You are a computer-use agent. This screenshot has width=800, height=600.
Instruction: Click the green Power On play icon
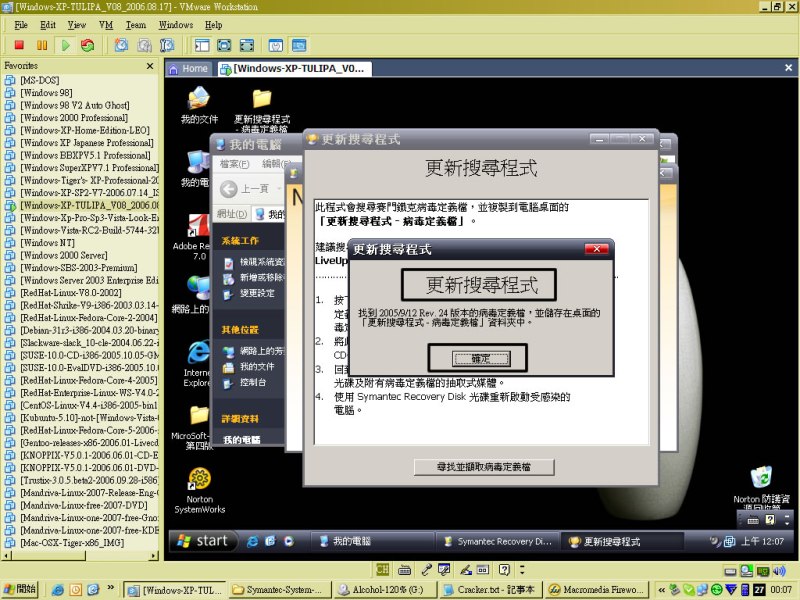coord(66,45)
